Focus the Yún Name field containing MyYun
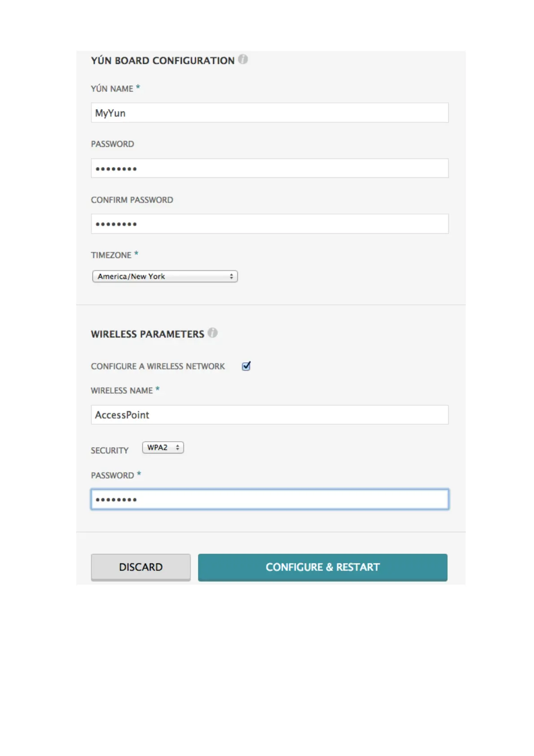 click(269, 113)
